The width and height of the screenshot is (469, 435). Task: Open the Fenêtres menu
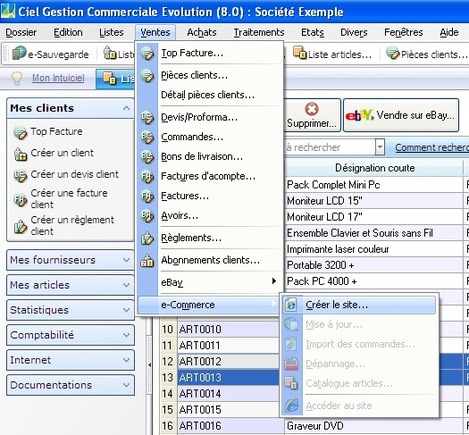coord(403,33)
